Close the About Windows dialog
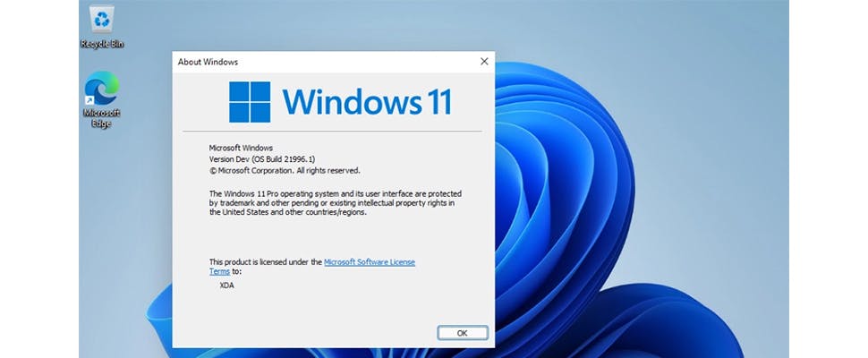868x358 pixels. click(x=484, y=62)
